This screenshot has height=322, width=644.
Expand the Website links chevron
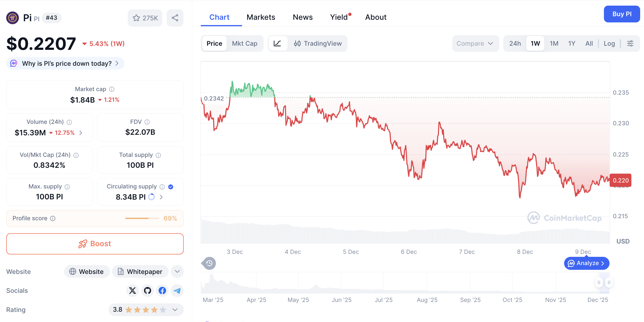177,271
